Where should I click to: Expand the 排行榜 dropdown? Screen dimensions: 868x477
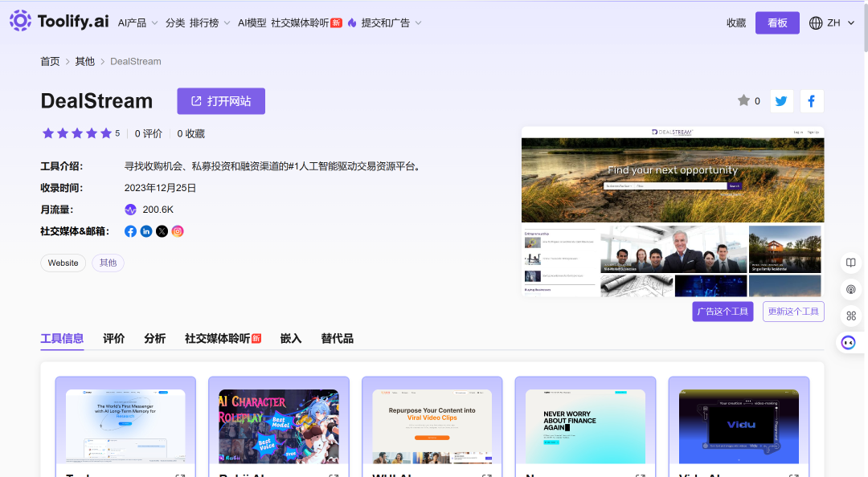(x=210, y=22)
